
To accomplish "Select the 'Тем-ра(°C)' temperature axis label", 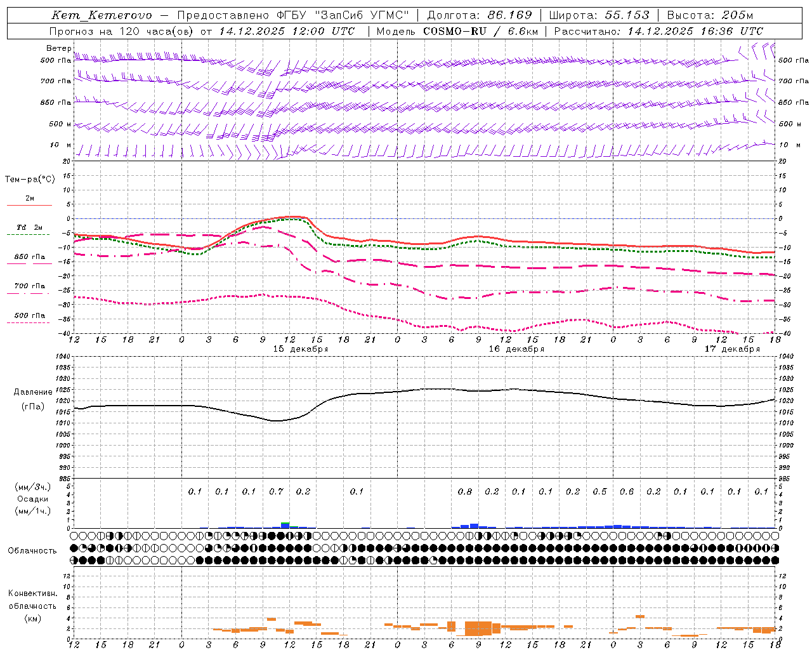I will (30, 180).
